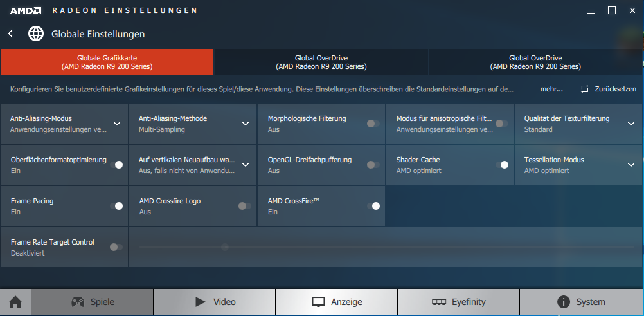Expand the Anti-Aliasing-Modus dropdown

(x=117, y=124)
